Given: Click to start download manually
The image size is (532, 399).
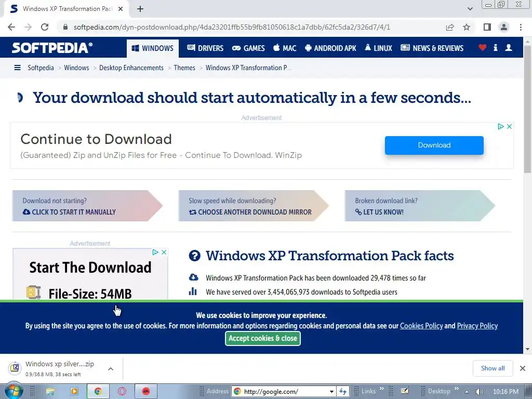Looking at the screenshot, I should (69, 212).
